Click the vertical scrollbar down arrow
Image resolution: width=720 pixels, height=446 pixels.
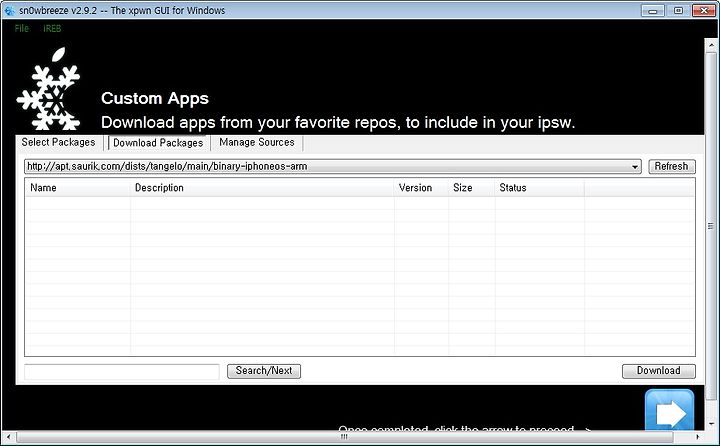(x=711, y=423)
